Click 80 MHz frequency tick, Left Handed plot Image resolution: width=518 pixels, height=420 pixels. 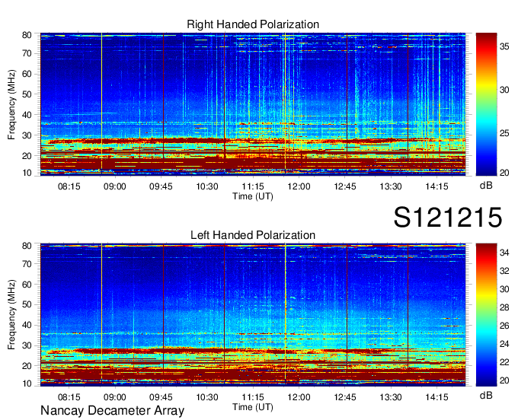tap(27, 246)
